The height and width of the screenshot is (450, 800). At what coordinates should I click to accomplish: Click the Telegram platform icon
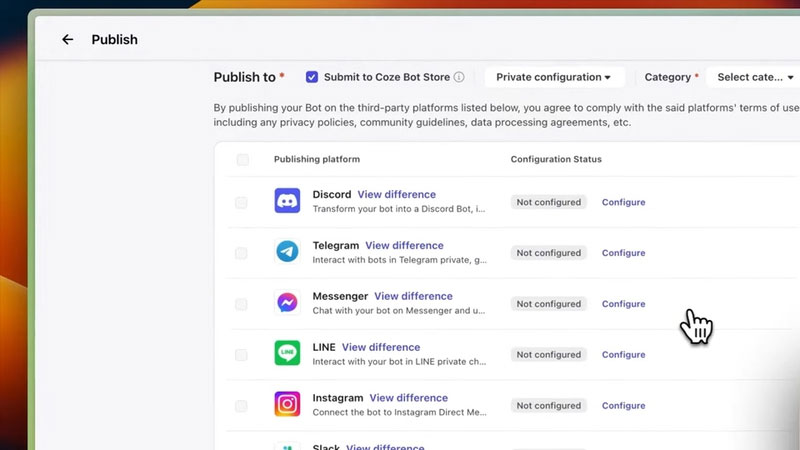coord(287,252)
